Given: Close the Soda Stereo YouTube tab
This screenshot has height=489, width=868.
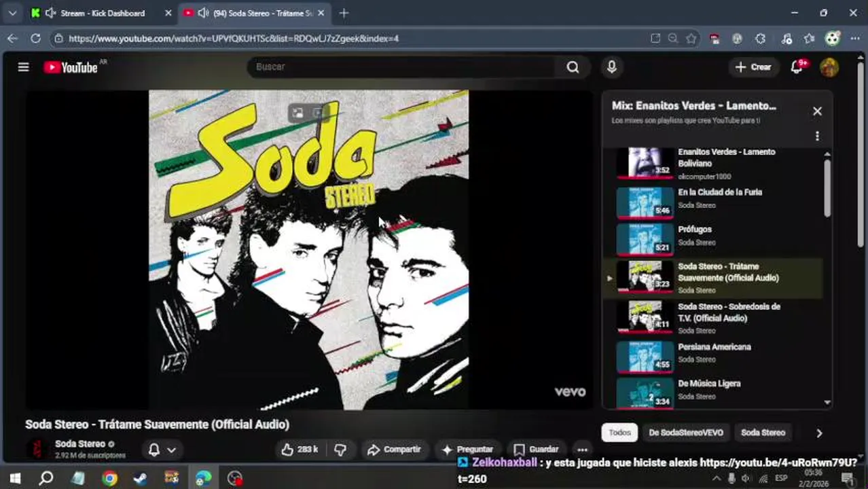Looking at the screenshot, I should tap(321, 13).
